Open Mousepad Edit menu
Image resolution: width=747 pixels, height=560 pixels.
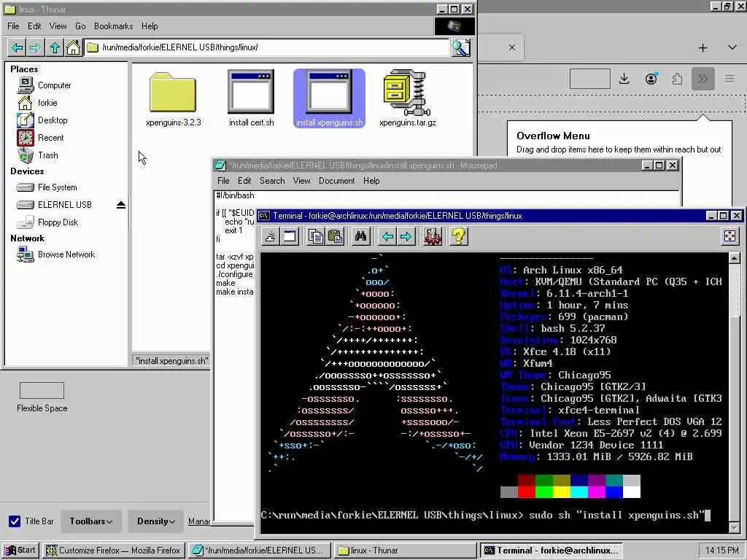coord(244,181)
